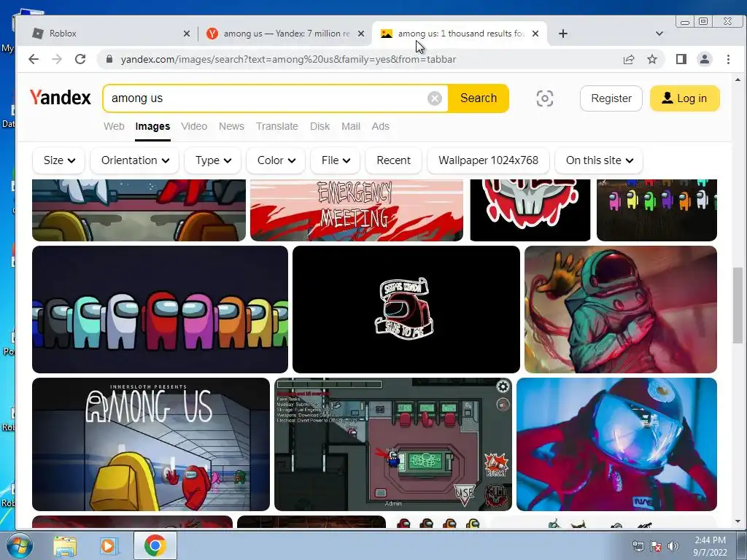Viewport: 747px width, 560px height.
Task: Click the scrollbar up arrow
Action: coord(738,79)
